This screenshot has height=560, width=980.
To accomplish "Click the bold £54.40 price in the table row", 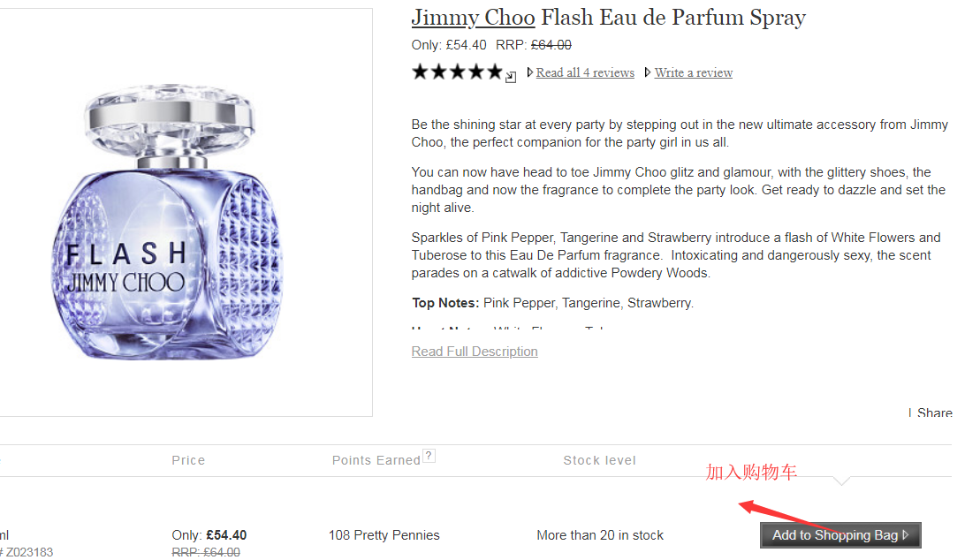I will click(226, 535).
